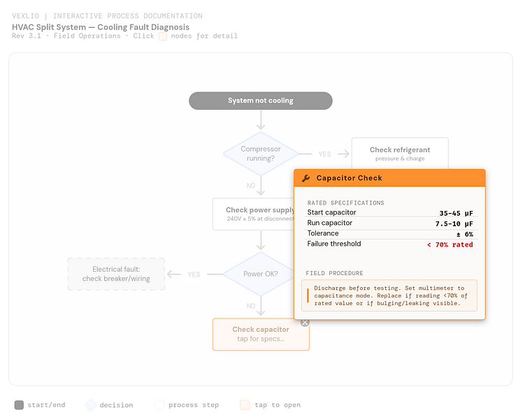The image size is (532, 419).
Task: Click the orange node icon in subtitle
Action: (163, 36)
